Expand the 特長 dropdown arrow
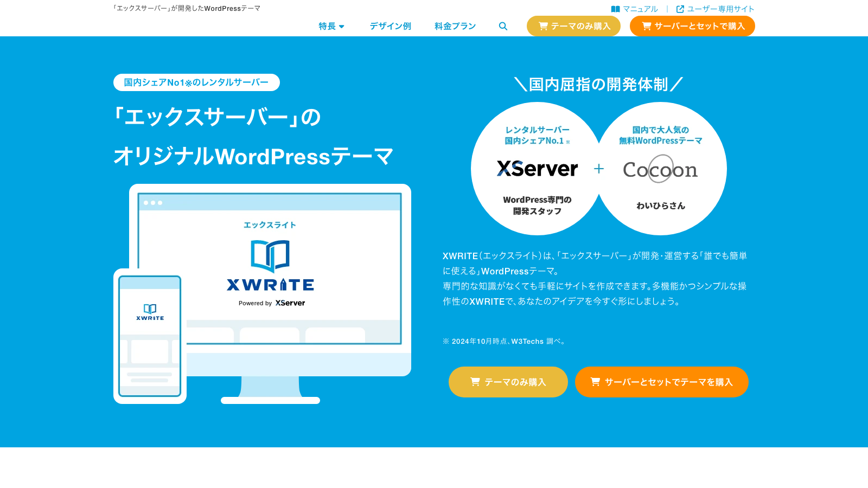The image size is (868, 488). point(342,27)
